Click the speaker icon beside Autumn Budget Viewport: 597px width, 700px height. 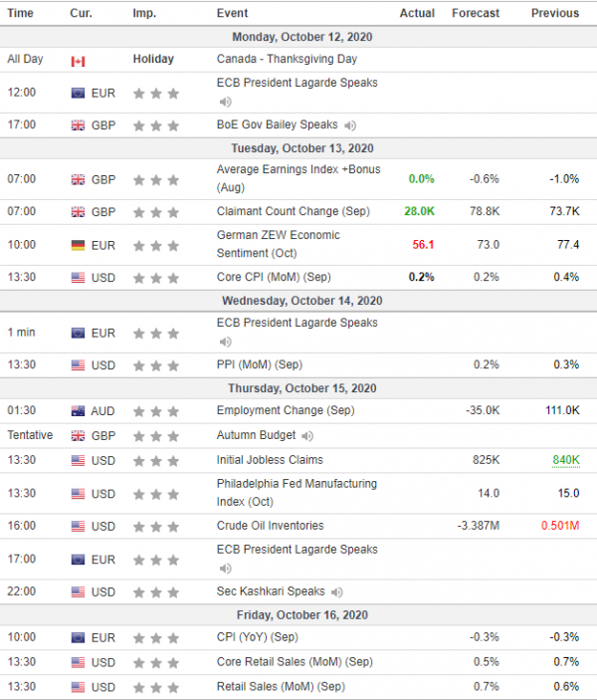307,436
